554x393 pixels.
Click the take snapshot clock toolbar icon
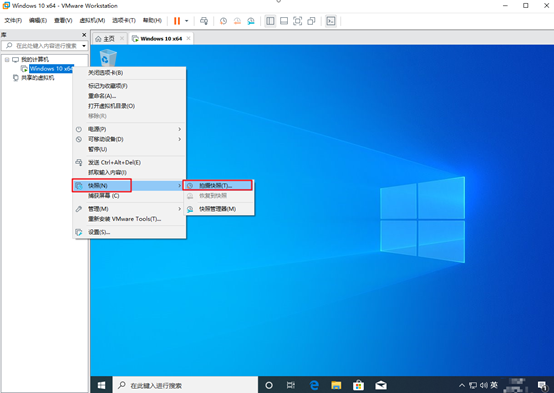coord(223,21)
